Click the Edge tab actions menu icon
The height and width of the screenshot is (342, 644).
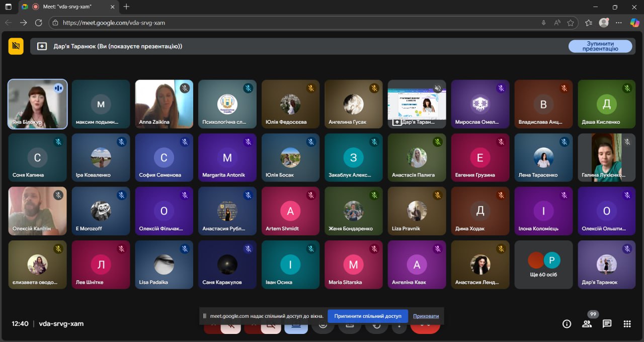(x=8, y=7)
